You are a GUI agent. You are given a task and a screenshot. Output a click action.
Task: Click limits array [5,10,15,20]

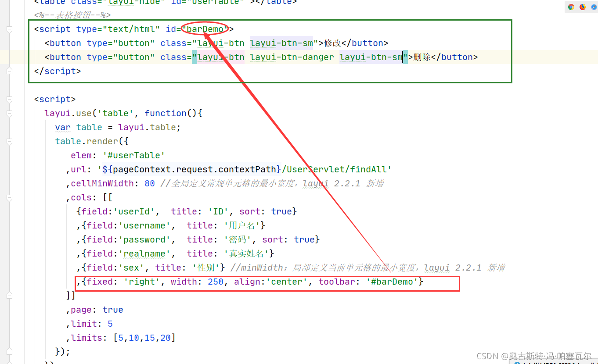144,338
